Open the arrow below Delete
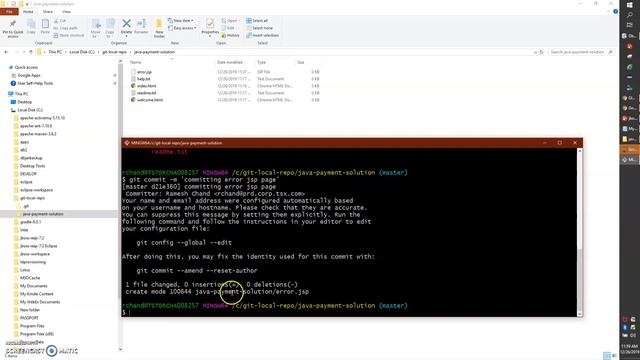 click(x=127, y=36)
